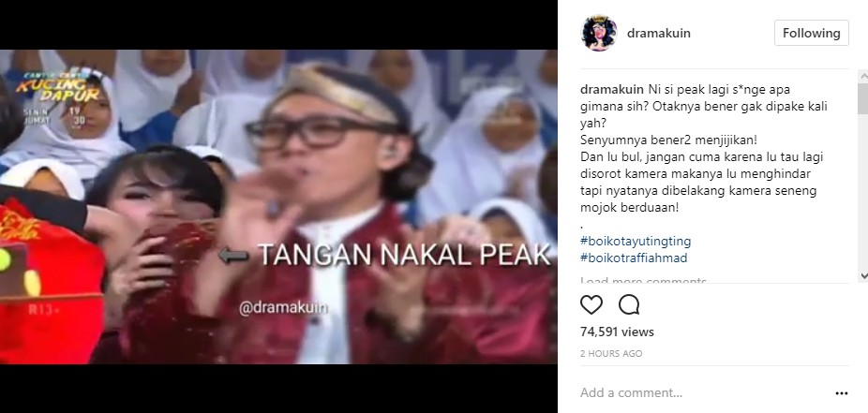Image resolution: width=868 pixels, height=413 pixels.
Task: Toggle the Following button
Action: (x=811, y=33)
